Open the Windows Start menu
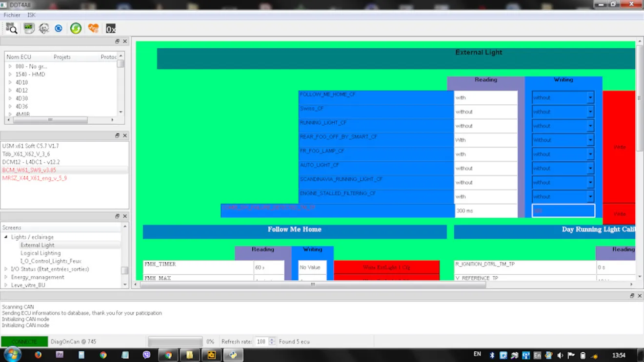The image size is (644, 362). pyautogui.click(x=12, y=355)
